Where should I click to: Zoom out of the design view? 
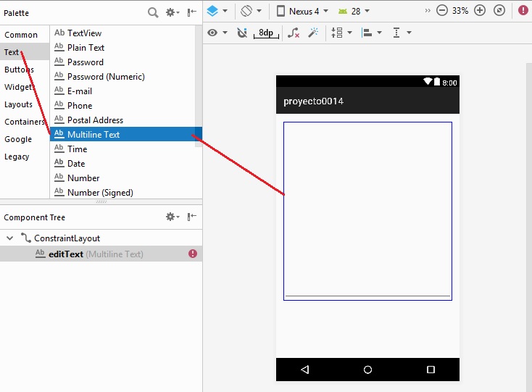pyautogui.click(x=442, y=11)
